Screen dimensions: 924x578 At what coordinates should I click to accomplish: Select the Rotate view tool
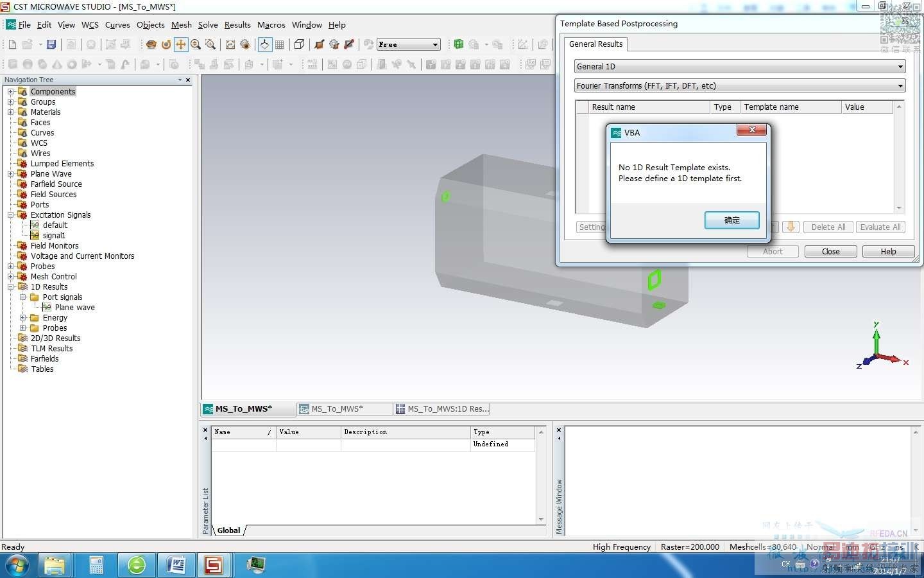pos(166,44)
